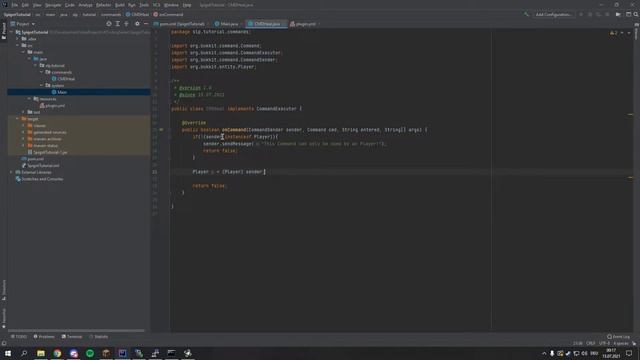Collapse the system package
The image size is (640, 360).
pyautogui.click(x=42, y=85)
